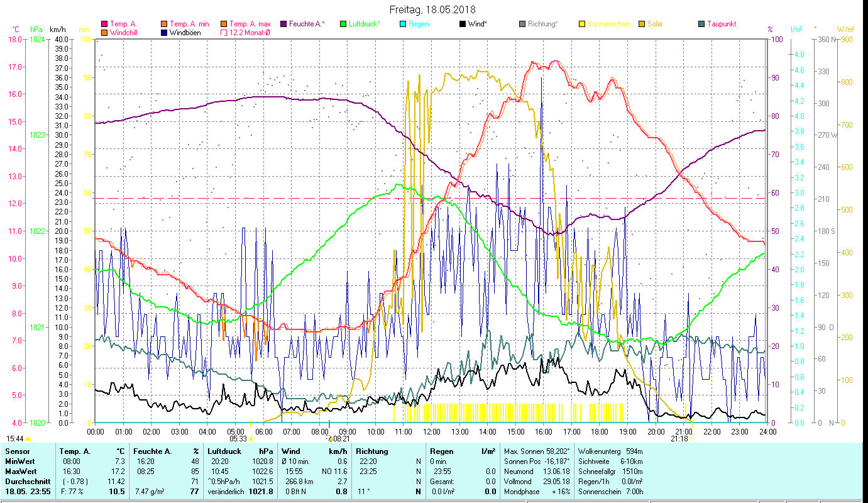Viewport: 868px width, 503px height.
Task: Click the average temperature 11.42
Action: point(117,482)
